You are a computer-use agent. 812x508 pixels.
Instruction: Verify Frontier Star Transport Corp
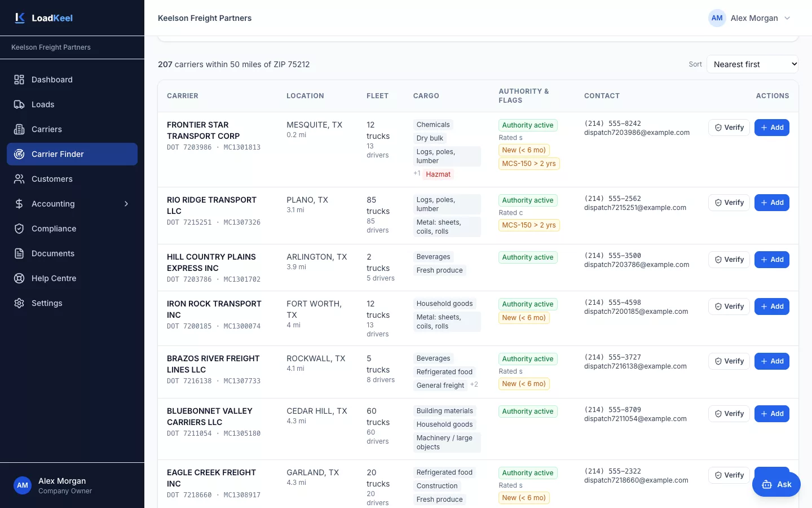point(729,128)
